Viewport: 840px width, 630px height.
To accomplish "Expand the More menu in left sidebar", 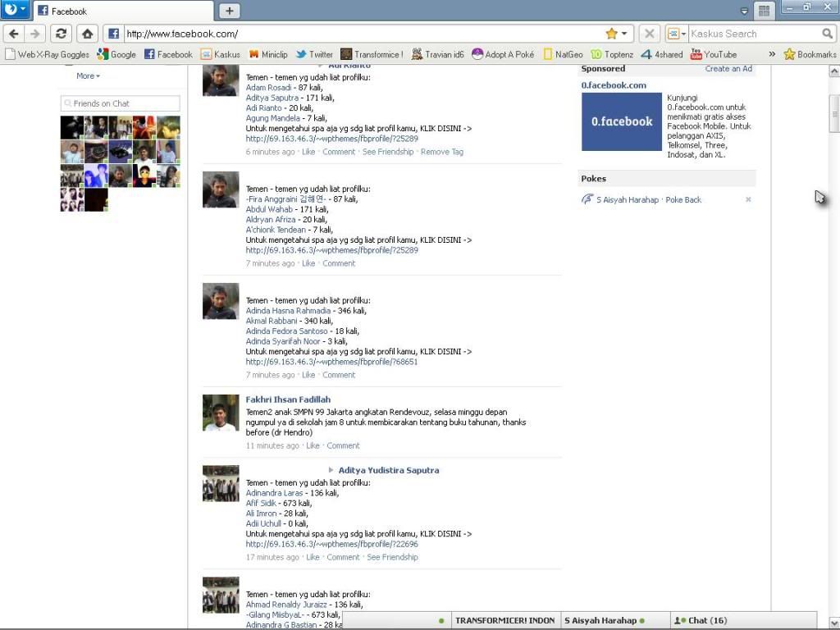I will 88,76.
